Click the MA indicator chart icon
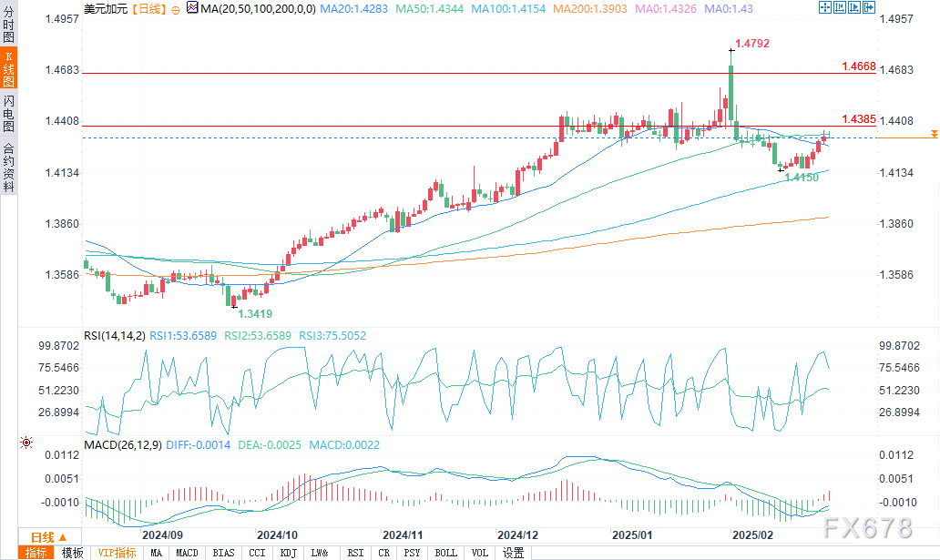Viewport: 940px width, 560px height. tap(191, 8)
